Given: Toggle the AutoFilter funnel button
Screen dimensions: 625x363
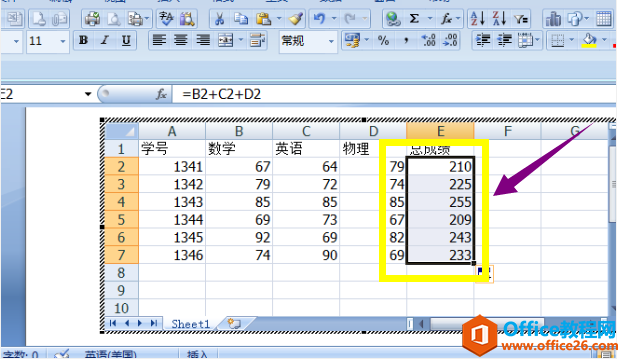Looking at the screenshot, I should point(521,19).
